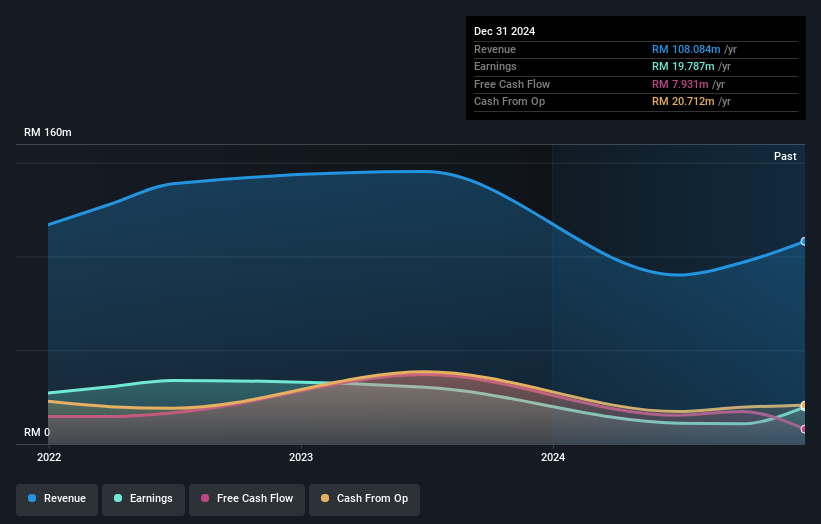Viewport: 821px width, 524px height.
Task: Click the Earnings row label in tooltip
Action: [x=495, y=66]
